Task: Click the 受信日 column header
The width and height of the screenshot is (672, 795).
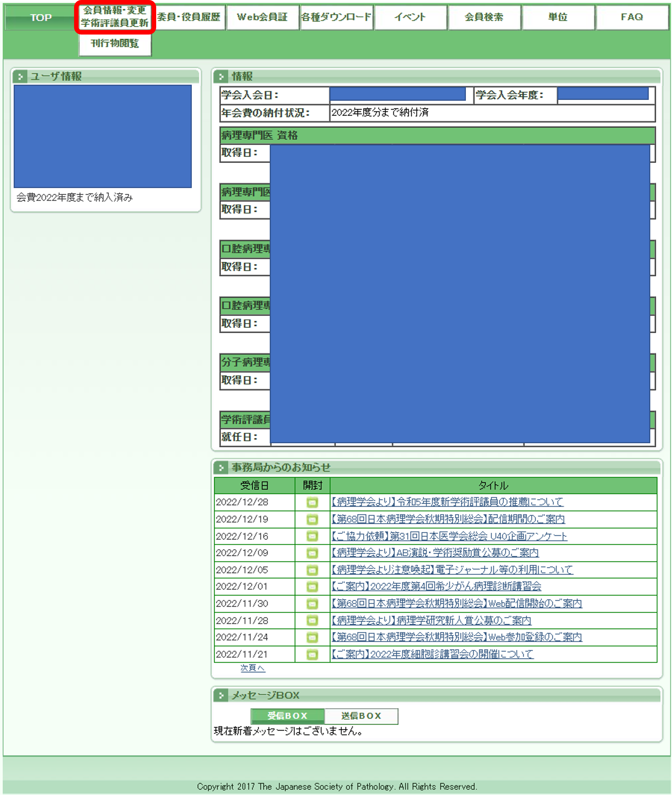Action: point(255,486)
